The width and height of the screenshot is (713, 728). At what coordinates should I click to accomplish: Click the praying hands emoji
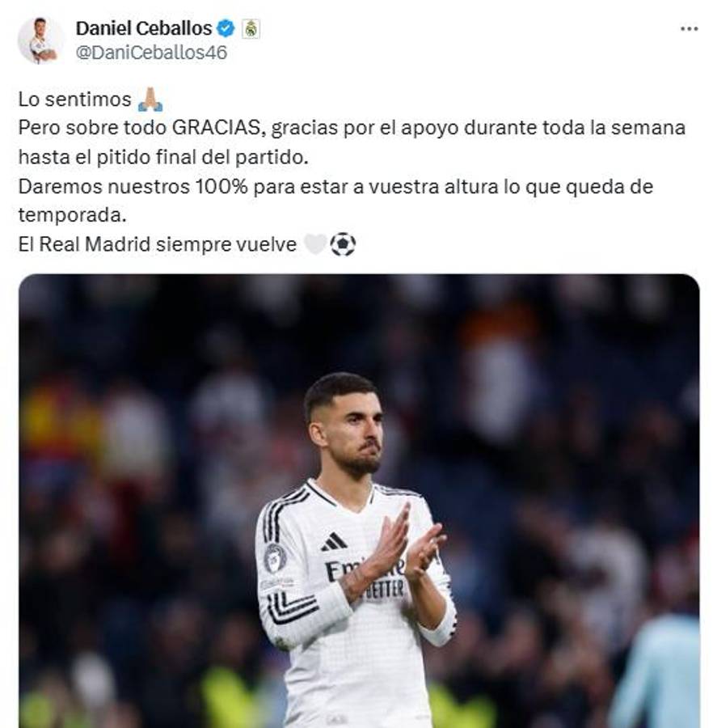150,99
